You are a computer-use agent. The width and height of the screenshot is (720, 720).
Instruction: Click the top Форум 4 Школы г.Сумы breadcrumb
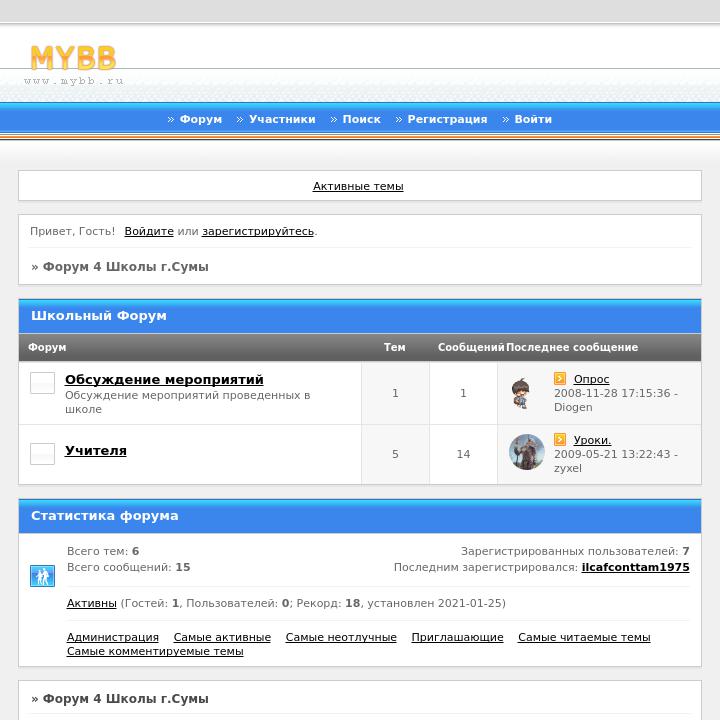pos(125,267)
